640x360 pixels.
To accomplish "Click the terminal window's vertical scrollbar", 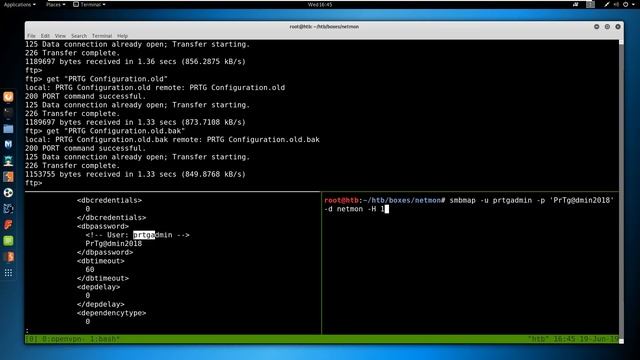I will [x=621, y=190].
